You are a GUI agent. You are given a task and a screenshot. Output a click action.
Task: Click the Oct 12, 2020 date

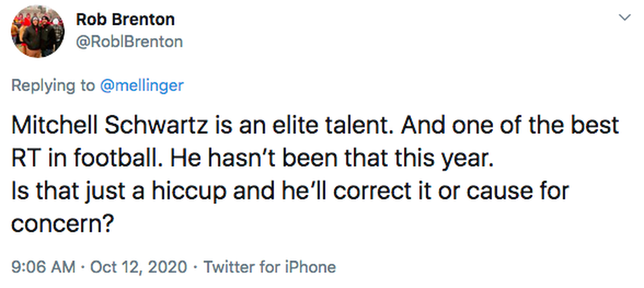[x=139, y=266]
